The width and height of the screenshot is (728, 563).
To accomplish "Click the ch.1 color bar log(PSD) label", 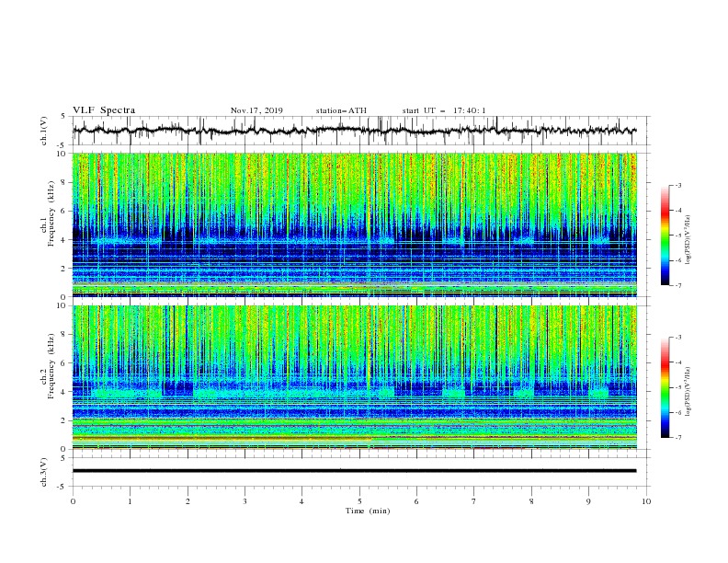I will tap(688, 240).
